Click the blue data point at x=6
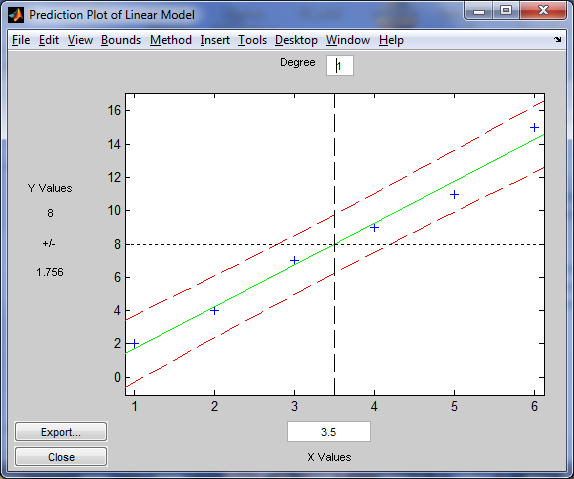 [x=534, y=127]
